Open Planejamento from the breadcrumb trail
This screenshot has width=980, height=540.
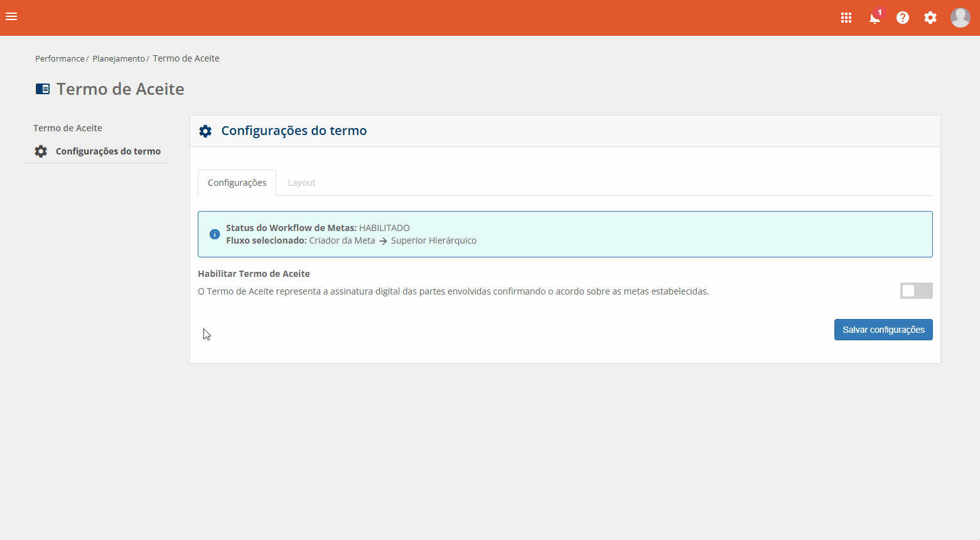point(118,58)
